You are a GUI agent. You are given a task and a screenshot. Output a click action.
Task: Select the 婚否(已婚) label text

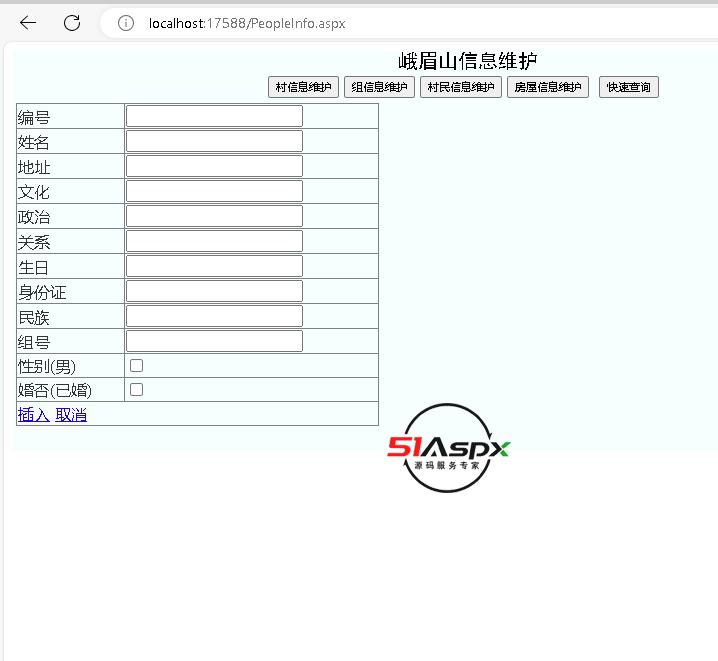(x=55, y=390)
